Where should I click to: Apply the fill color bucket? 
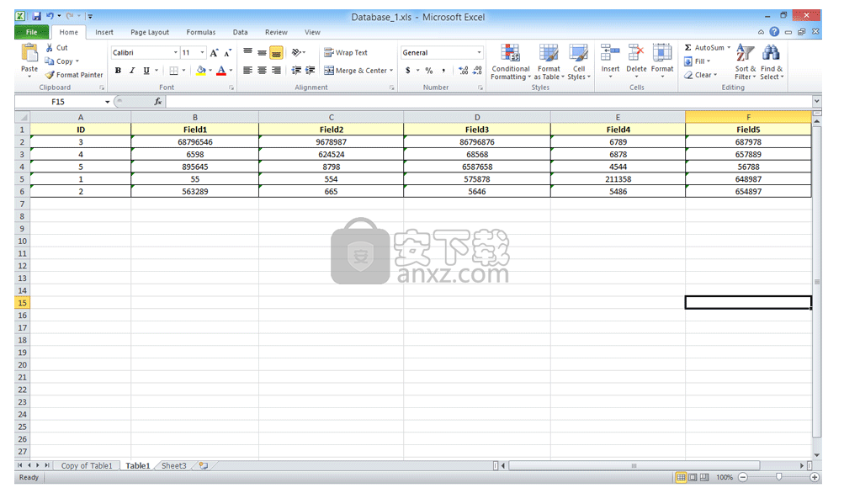(x=201, y=71)
